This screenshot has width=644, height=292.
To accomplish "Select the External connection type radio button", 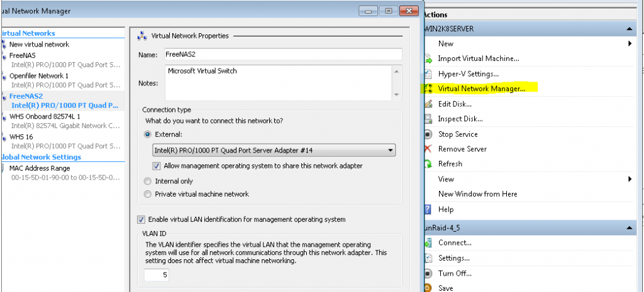I will click(x=148, y=134).
